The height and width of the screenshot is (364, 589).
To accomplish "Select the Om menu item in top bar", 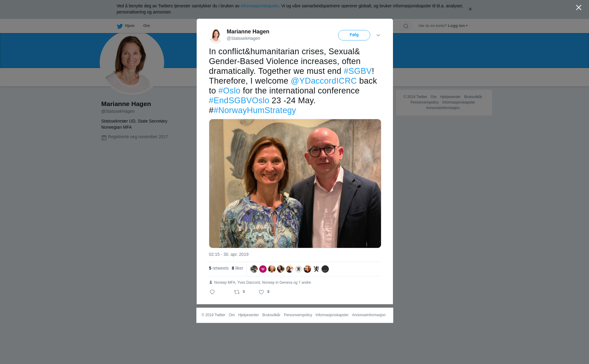I will [146, 26].
